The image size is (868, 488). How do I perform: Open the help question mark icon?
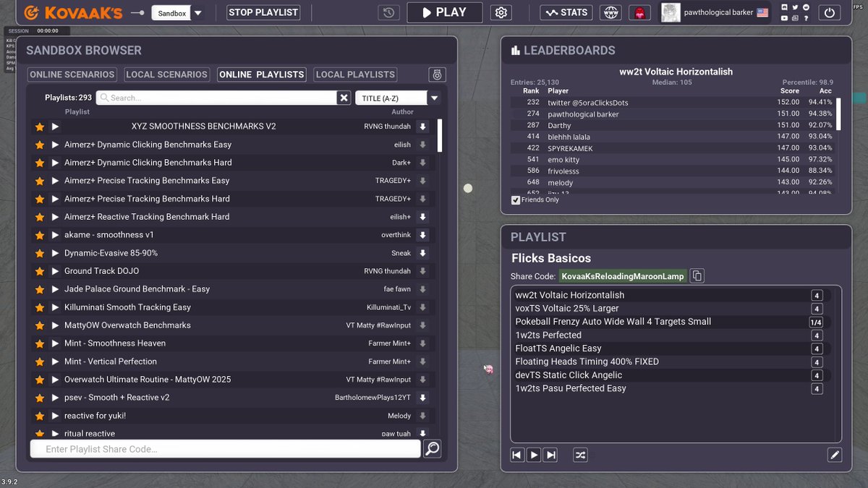[807, 18]
